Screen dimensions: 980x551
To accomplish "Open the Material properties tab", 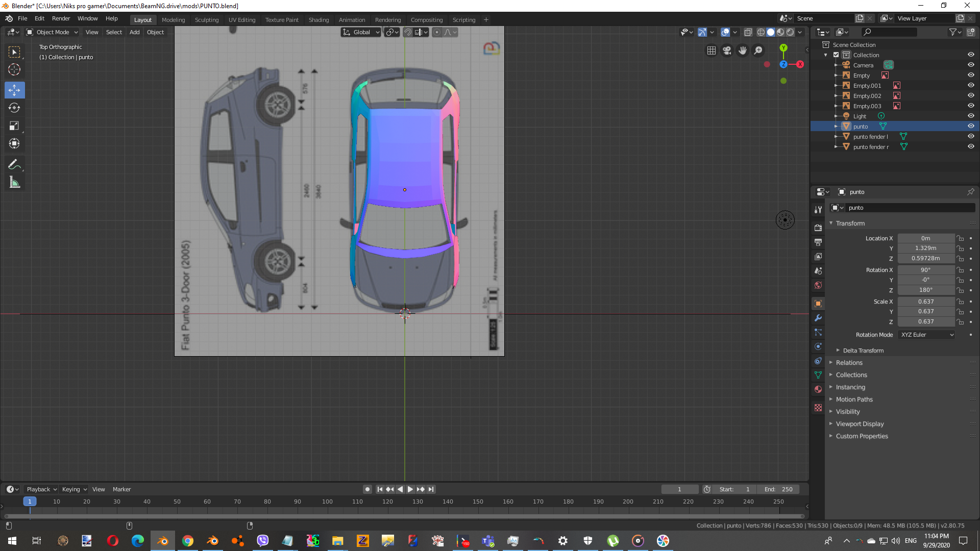I will 818,389.
